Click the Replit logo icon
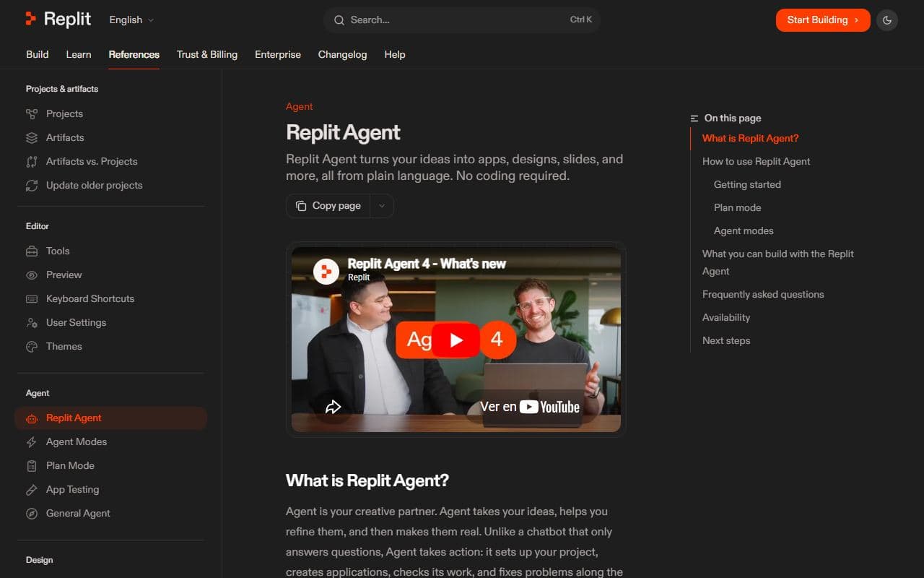 pos(31,20)
